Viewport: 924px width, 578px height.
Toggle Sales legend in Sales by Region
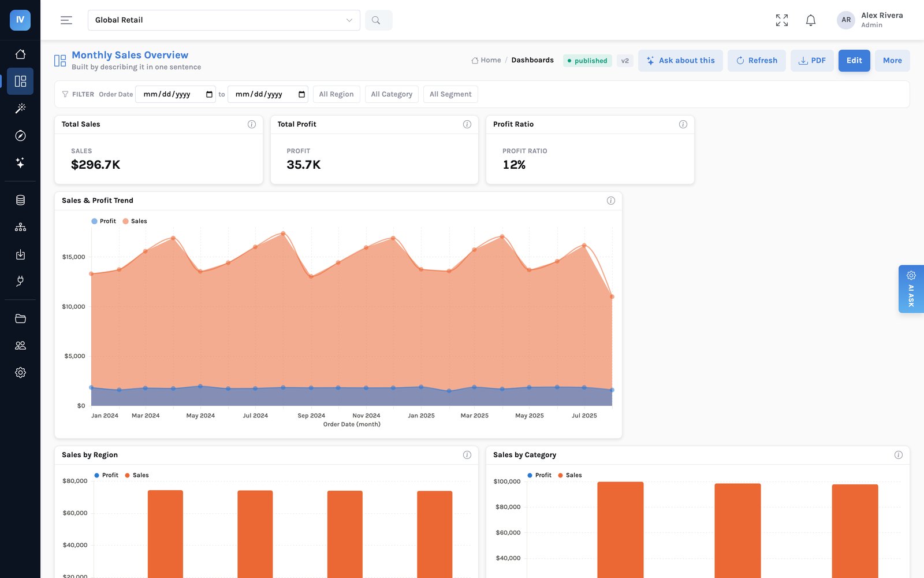pyautogui.click(x=137, y=475)
